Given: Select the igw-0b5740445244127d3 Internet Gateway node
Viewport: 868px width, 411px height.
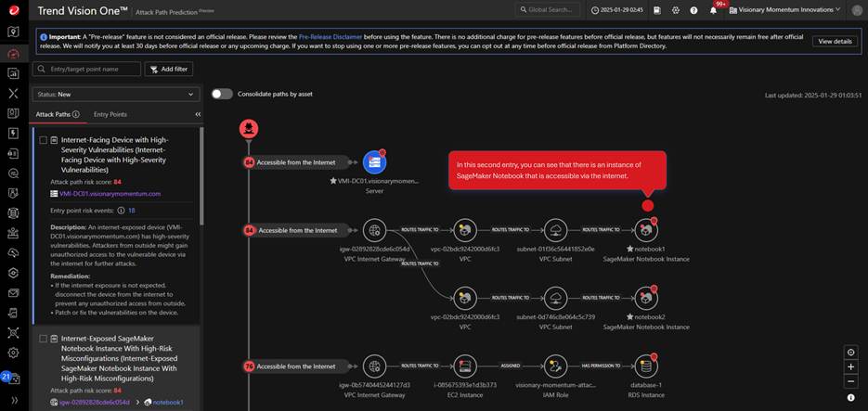Looking at the screenshot, I should pos(375,366).
